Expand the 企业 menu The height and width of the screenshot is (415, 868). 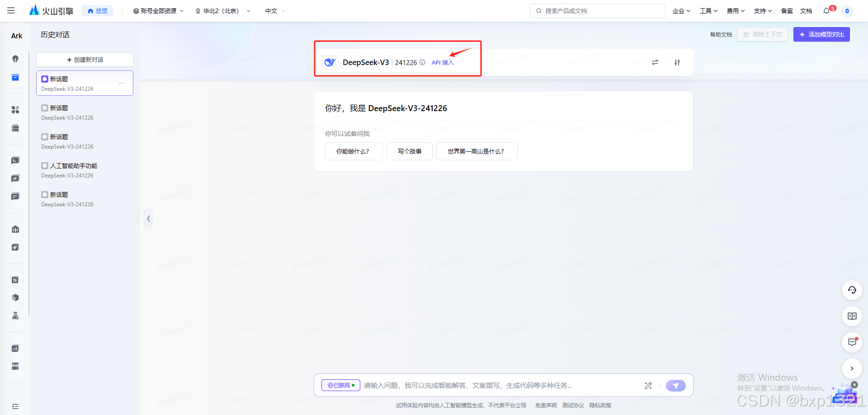[x=681, y=11]
